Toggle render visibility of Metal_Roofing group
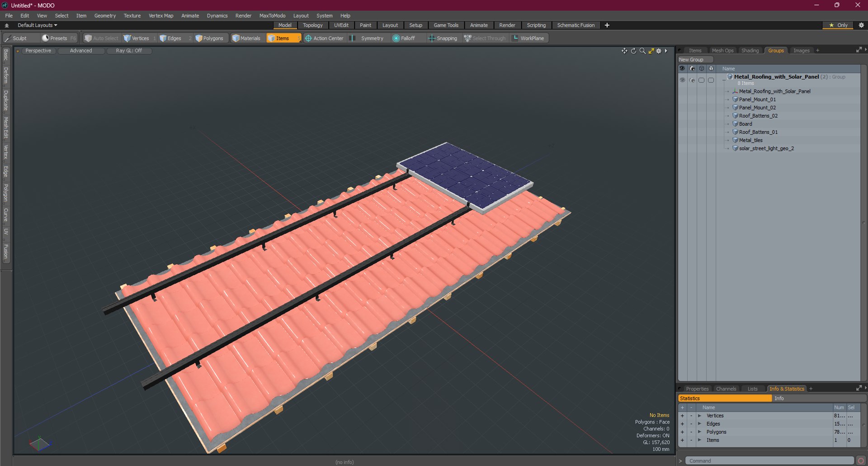 (692, 80)
